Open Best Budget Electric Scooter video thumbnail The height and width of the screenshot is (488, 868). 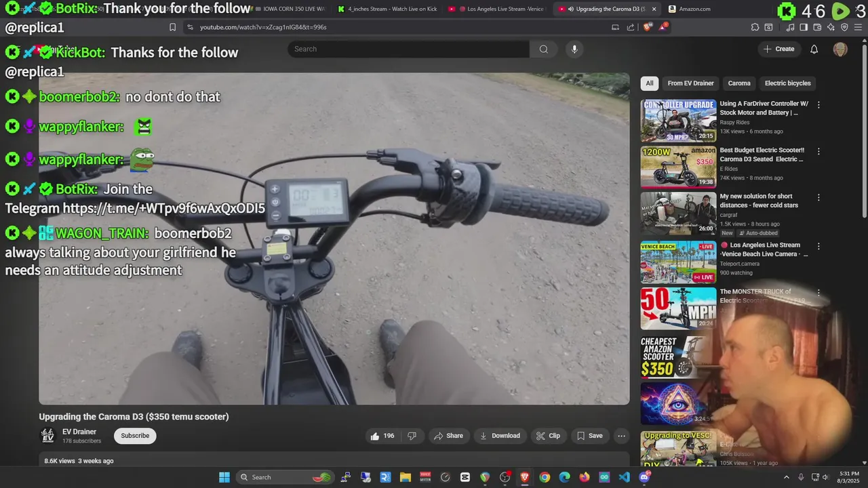tap(678, 167)
